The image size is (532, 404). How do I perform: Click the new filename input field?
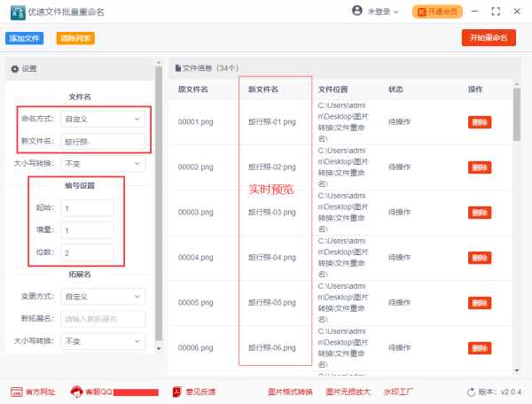click(x=103, y=141)
